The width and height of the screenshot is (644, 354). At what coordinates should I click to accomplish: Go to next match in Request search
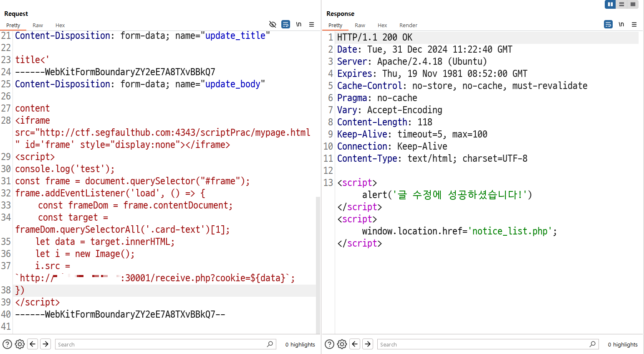[45, 344]
